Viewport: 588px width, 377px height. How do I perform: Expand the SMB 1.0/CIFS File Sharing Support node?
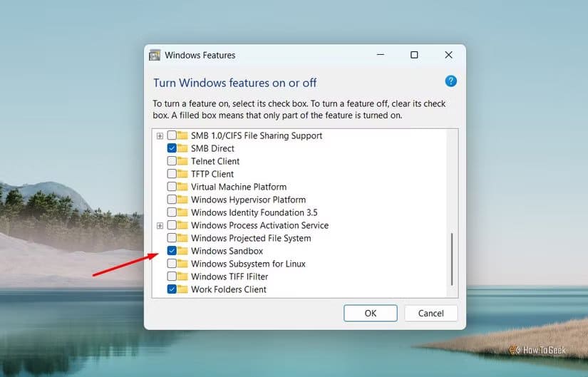160,135
